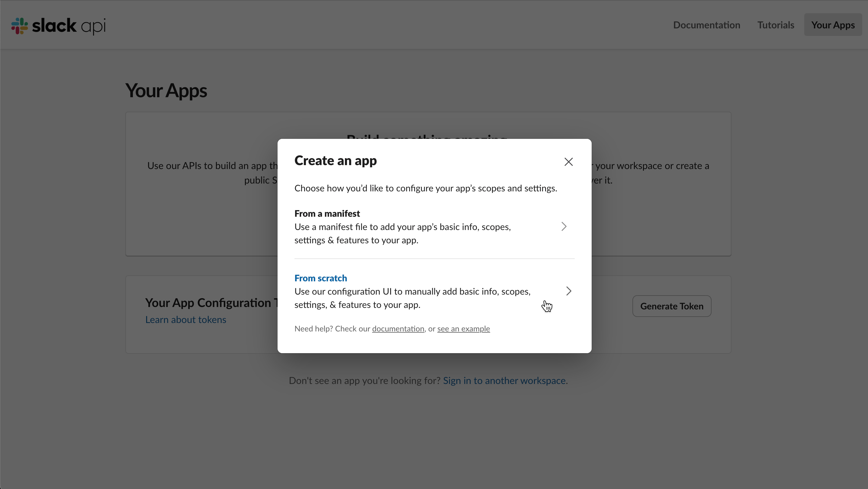Click the "slack api" wordmark

(69, 26)
